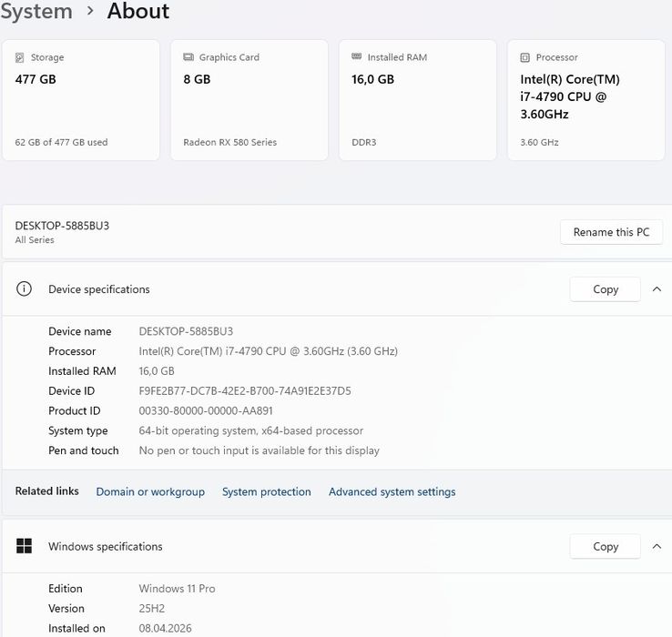Copy the Device specifications
Image resolution: width=672 pixels, height=637 pixels.
606,289
